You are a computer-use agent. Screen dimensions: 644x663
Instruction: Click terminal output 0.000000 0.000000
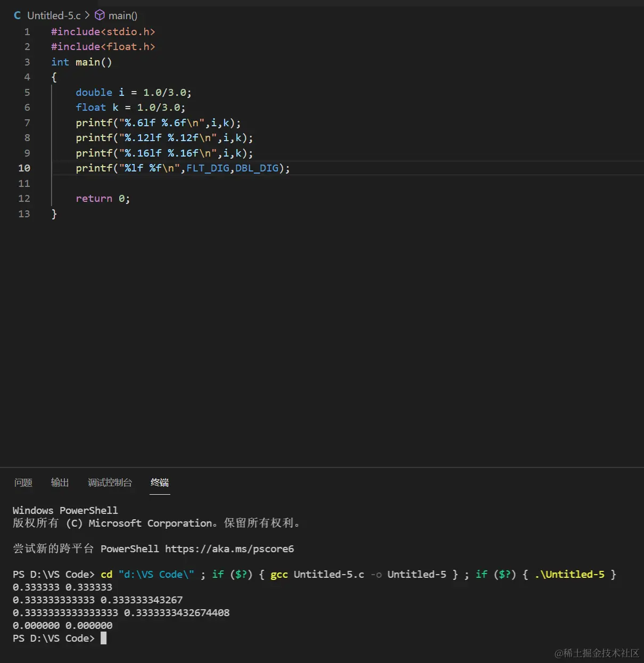[x=63, y=625]
